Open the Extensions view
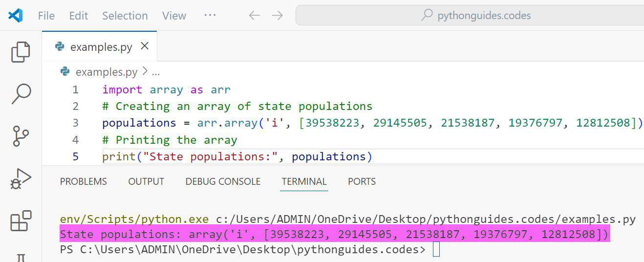 click(21, 221)
